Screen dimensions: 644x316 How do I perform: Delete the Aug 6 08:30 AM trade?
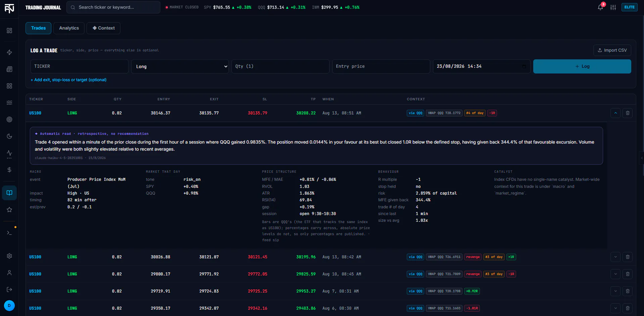[x=628, y=308]
